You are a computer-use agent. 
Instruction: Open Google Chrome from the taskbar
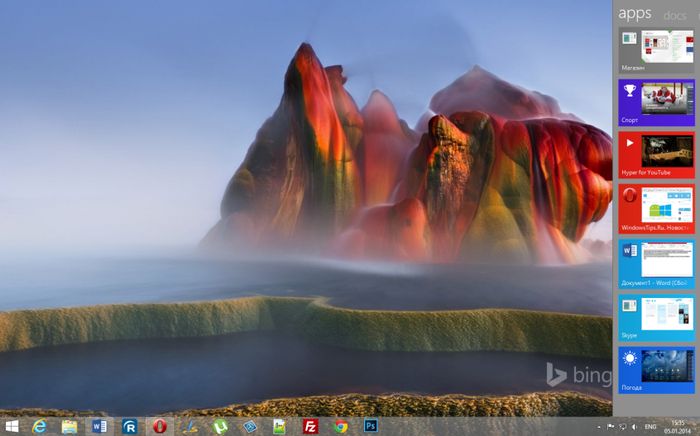point(340,426)
